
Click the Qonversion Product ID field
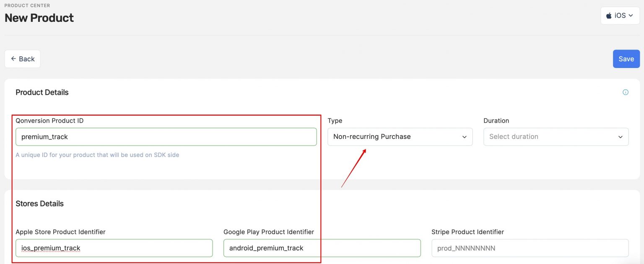click(166, 136)
